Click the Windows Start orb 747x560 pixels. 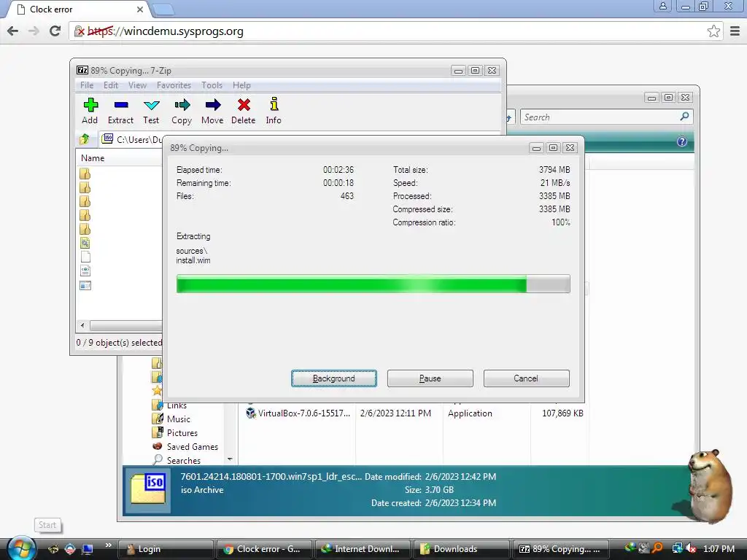point(22,548)
